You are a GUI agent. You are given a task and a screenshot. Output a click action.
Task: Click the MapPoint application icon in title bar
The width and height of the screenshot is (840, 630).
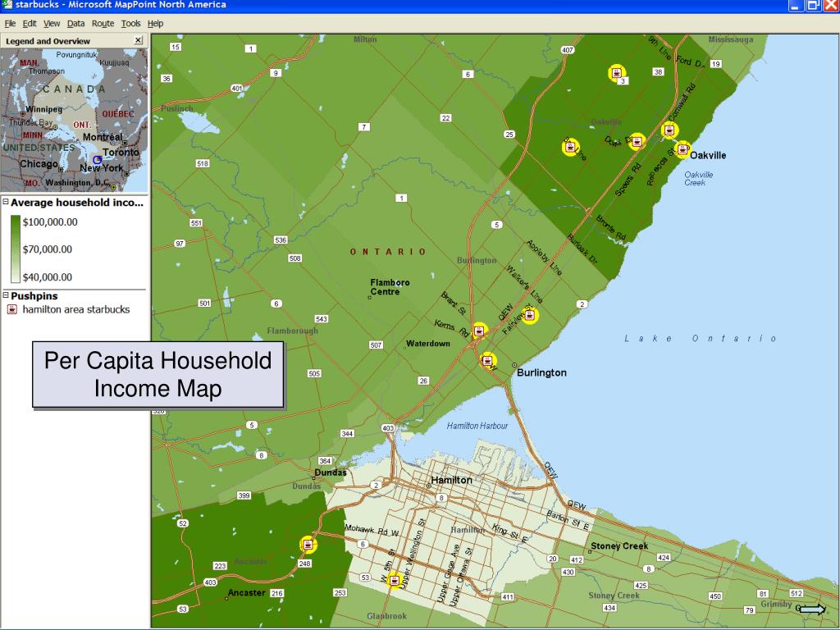tap(7, 5)
